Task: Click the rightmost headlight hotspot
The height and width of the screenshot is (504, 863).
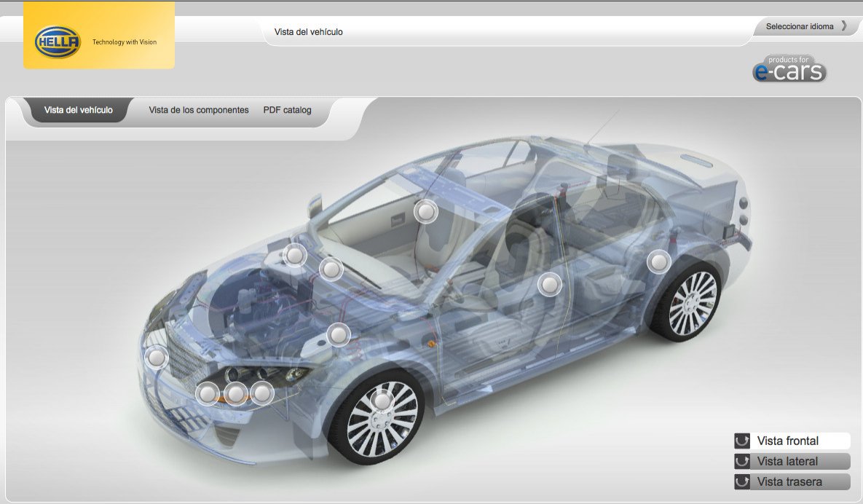Action: (x=261, y=393)
